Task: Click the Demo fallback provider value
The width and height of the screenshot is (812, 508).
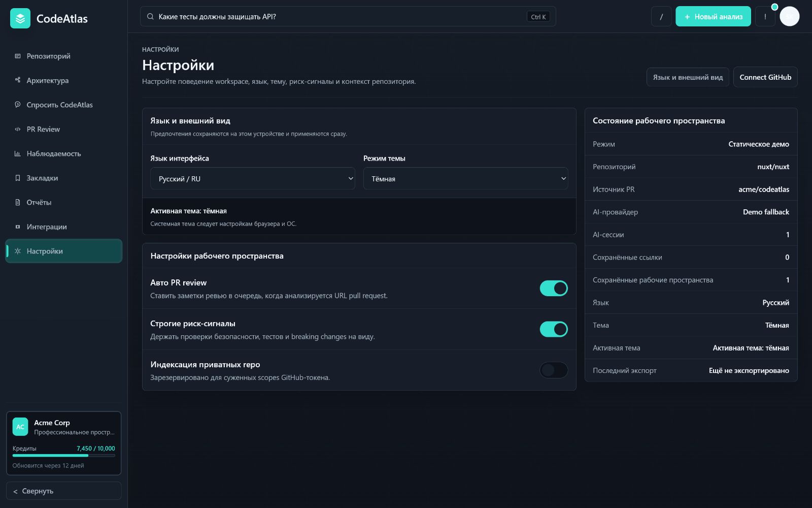Action: click(766, 212)
